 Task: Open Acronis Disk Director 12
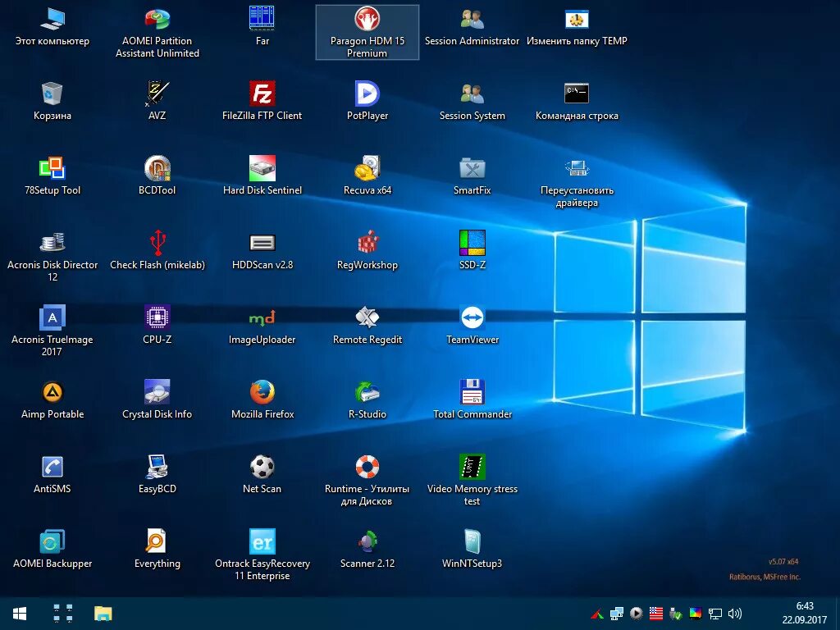52,257
